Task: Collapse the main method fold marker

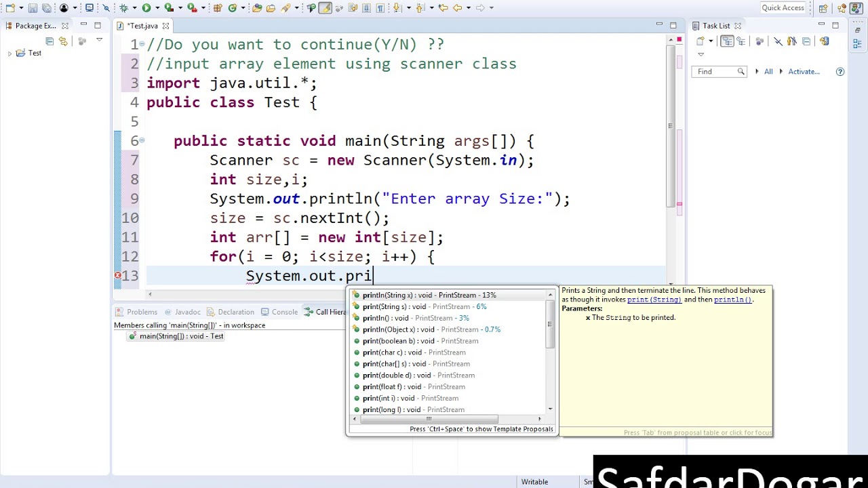Action: [142, 140]
